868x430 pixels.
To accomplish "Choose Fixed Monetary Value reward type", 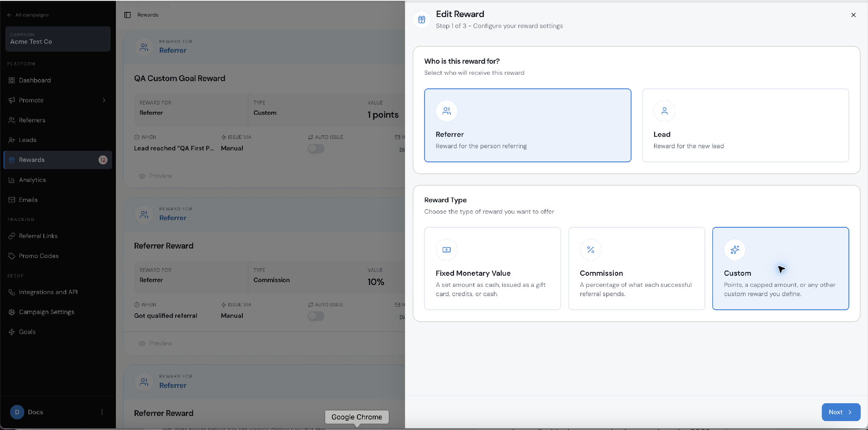I will [x=492, y=268].
